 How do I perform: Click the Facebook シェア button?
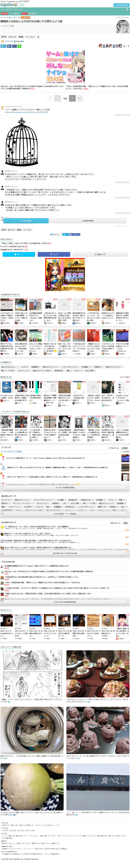54,254
